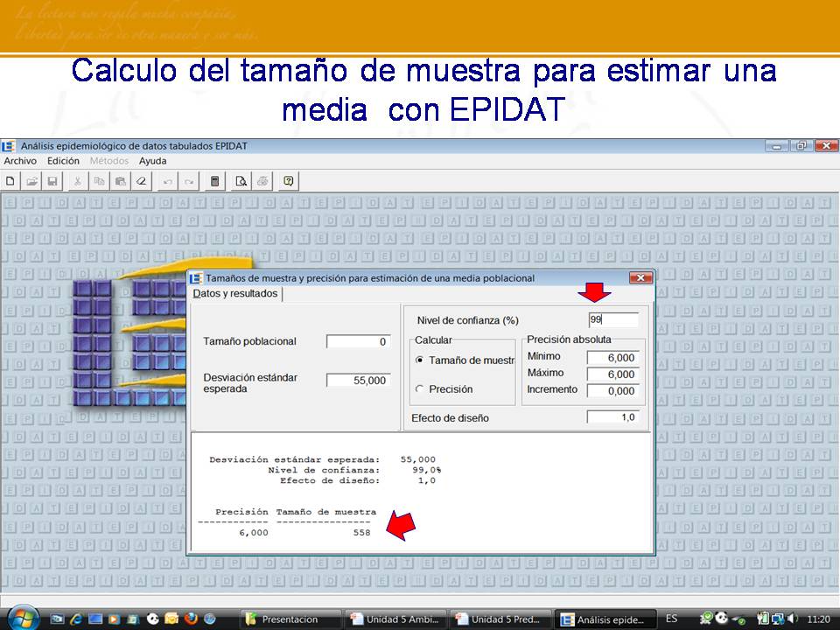Click the Cut scissors toolbar icon
840x630 pixels.
78,181
